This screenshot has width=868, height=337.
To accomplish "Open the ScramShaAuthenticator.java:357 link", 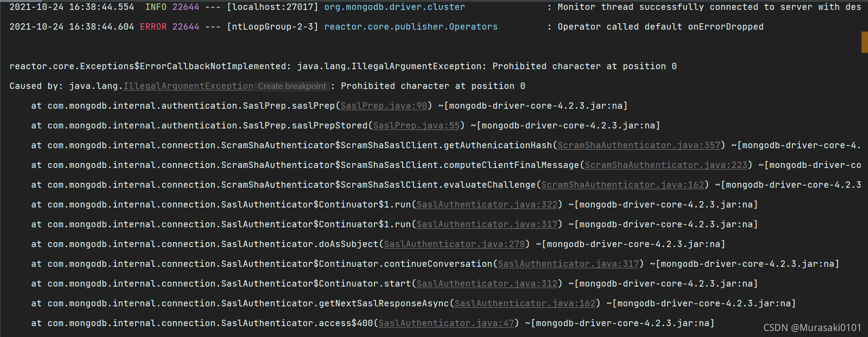I will tap(639, 145).
